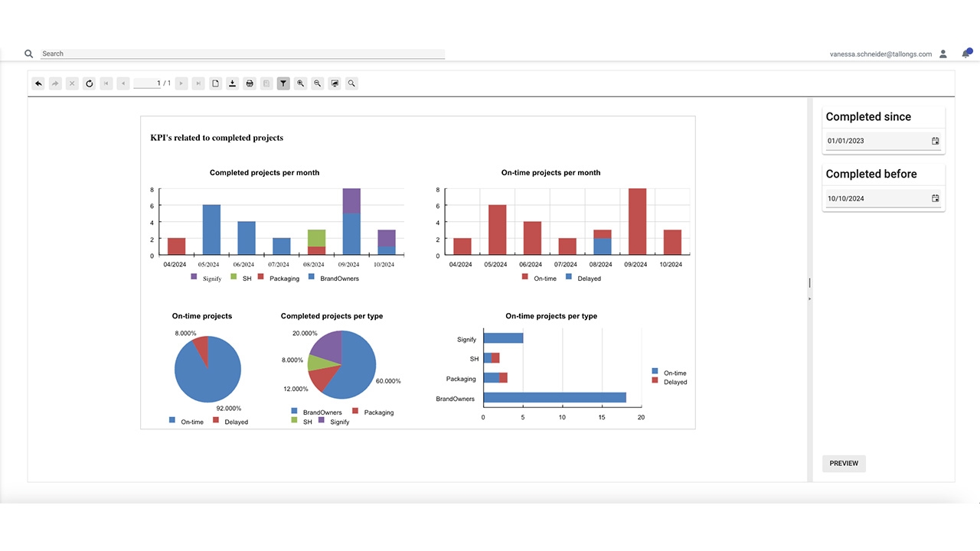Open the Completed since calendar picker

coord(935,141)
